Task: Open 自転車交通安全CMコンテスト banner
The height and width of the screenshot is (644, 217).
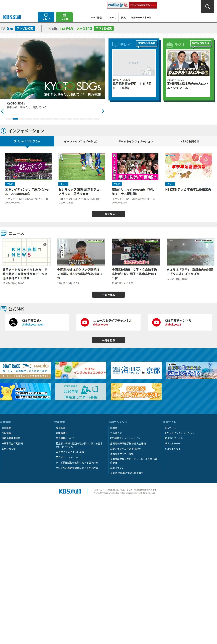Action: point(191,370)
